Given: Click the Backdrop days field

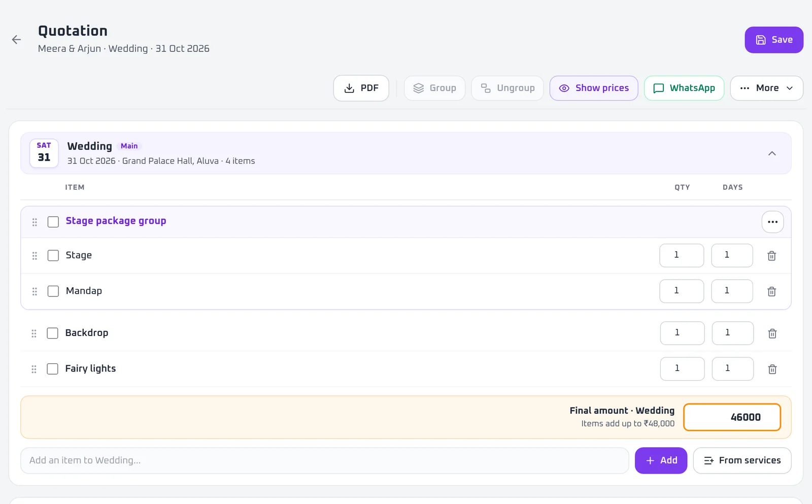Looking at the screenshot, I should pos(733,333).
